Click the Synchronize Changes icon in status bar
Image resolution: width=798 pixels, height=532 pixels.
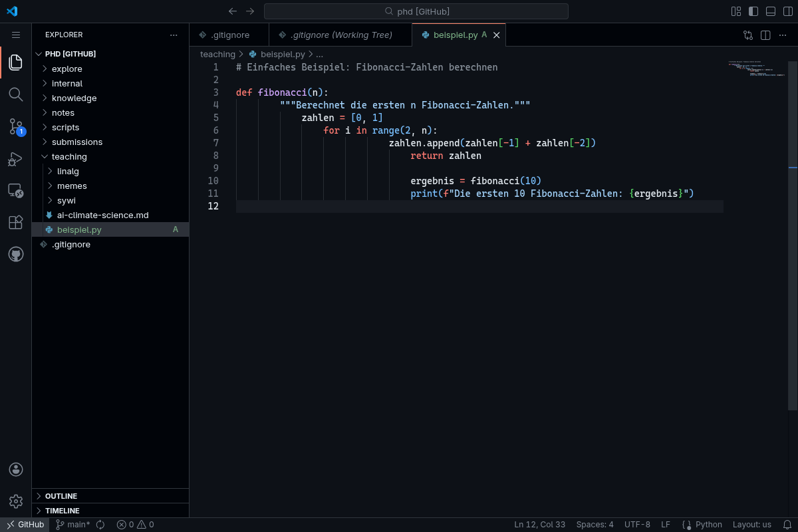(100, 525)
